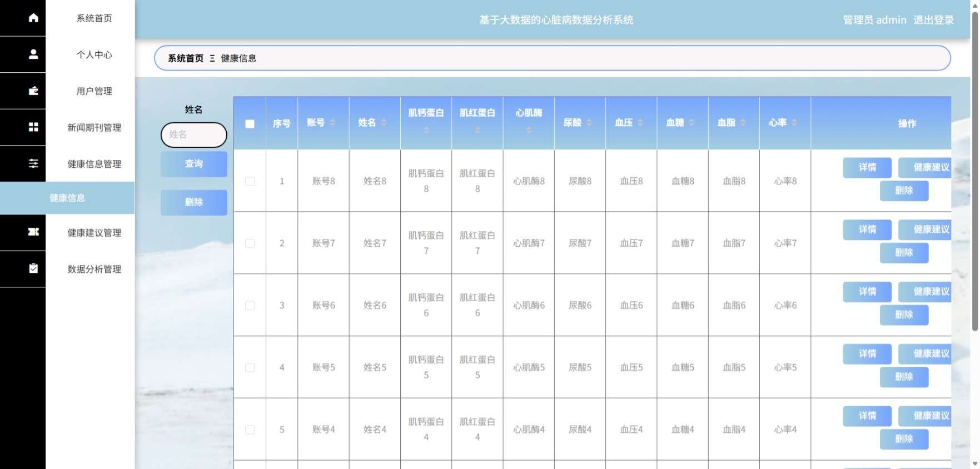Sort table by 血脂 column arrows

click(x=743, y=122)
